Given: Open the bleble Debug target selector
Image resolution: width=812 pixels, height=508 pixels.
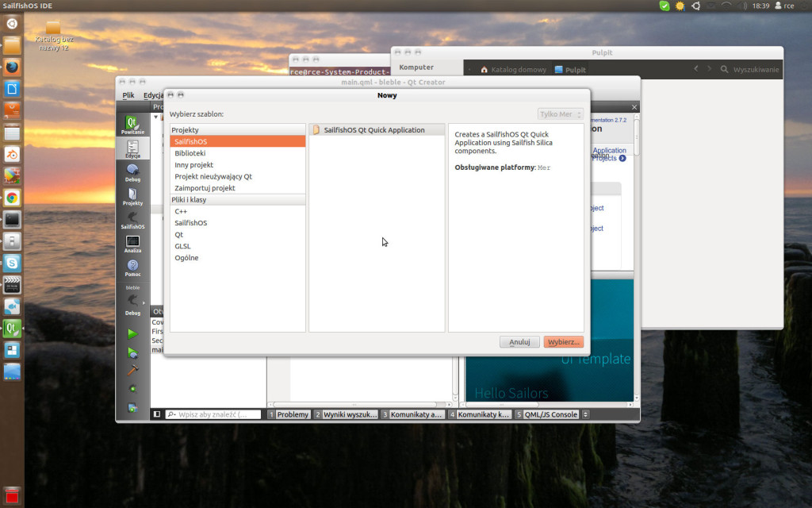Looking at the screenshot, I should coord(132,302).
